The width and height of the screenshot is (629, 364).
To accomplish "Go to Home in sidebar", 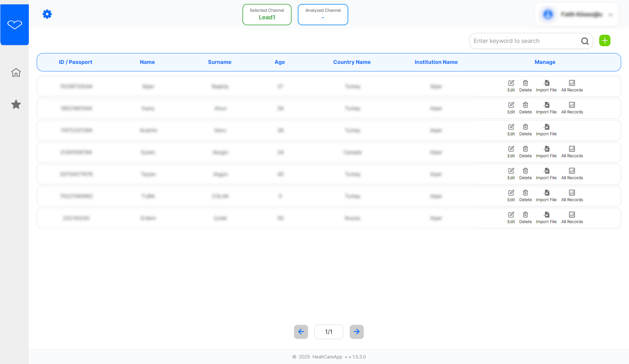I will click(16, 72).
